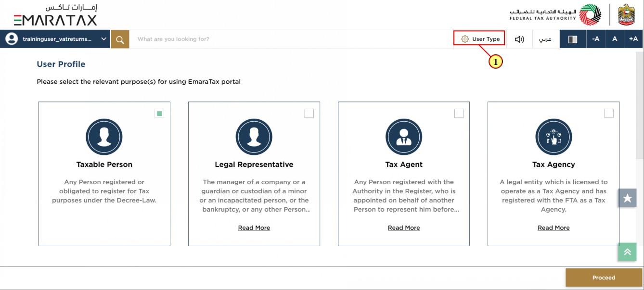Click the Tax Agent suited-person icon
Screen dimensions: 644x290
point(404,137)
